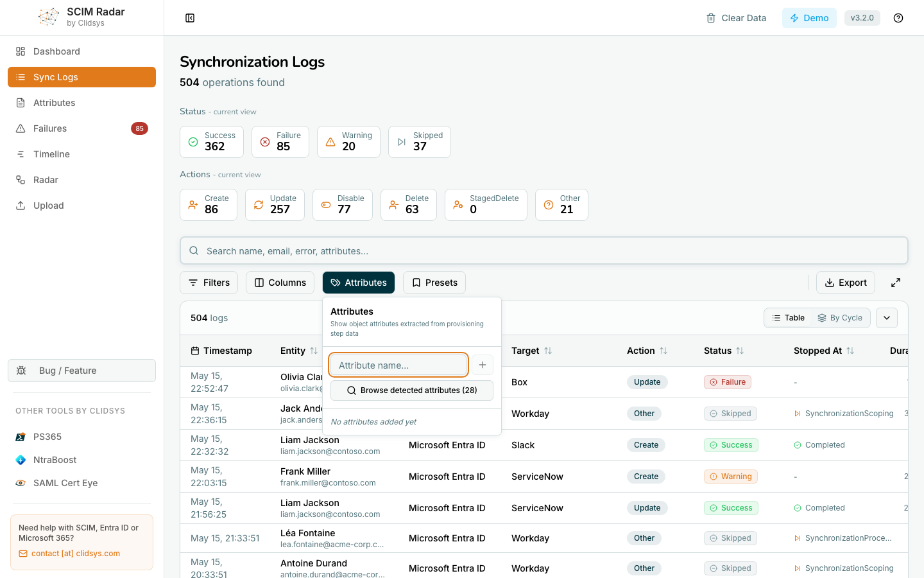The image size is (924, 578).
Task: Open the Filters dropdown
Action: pos(209,283)
